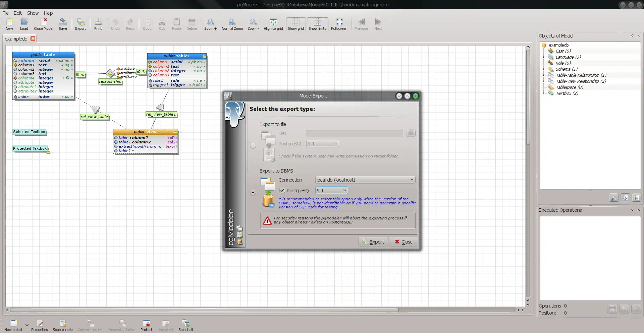Float the Executed Operations panel
The height and width of the screenshot is (333, 644).
[632, 210]
